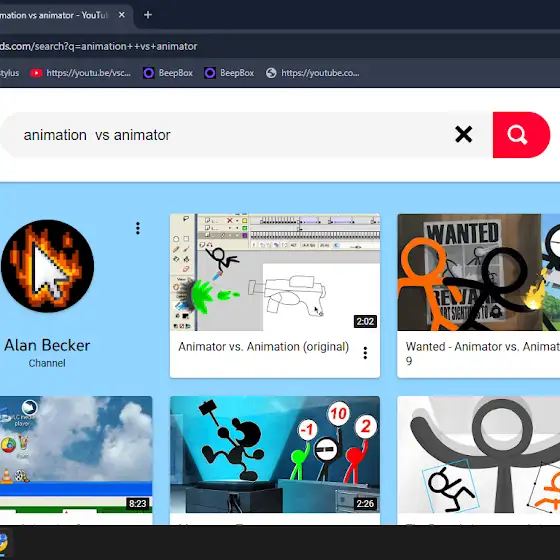Click the globe favicon in bookmarks bar
This screenshot has width=560, height=560.
coord(271,73)
